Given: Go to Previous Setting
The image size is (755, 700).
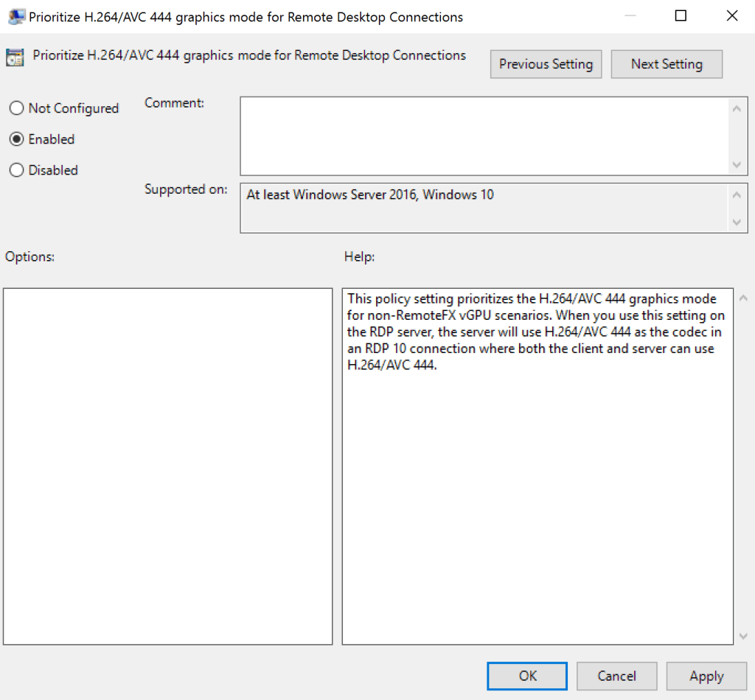Looking at the screenshot, I should click(x=546, y=64).
